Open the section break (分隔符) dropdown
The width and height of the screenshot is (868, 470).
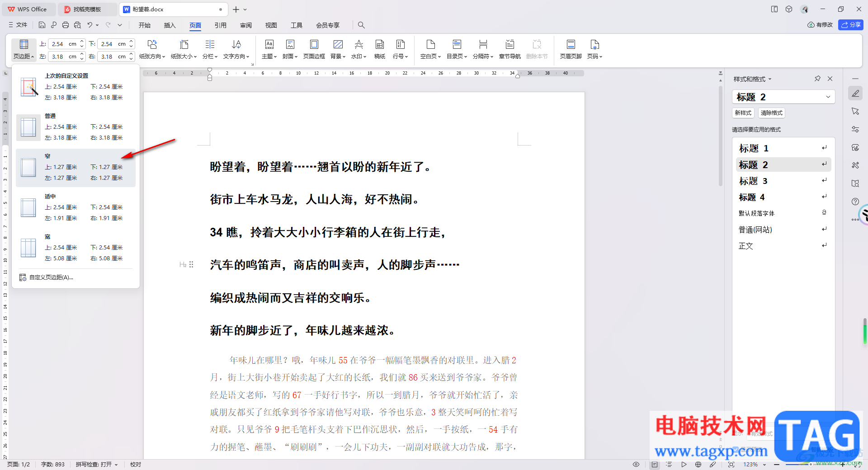tap(483, 49)
